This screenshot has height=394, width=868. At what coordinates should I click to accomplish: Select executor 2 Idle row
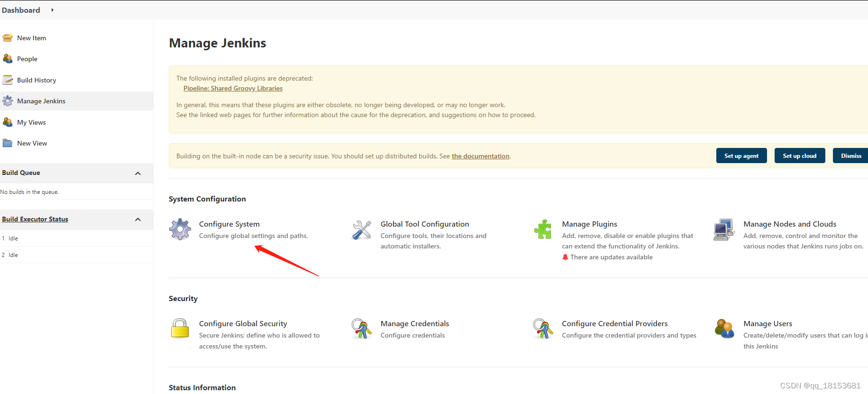[x=76, y=255]
